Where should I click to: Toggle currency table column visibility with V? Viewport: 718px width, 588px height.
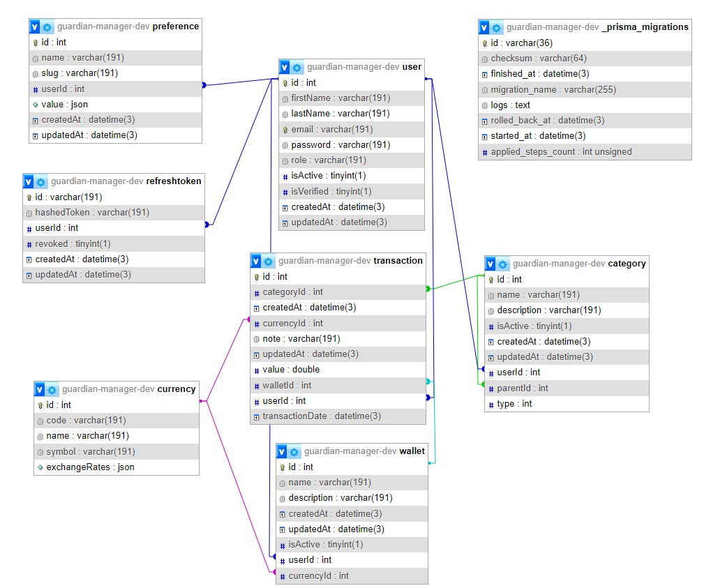pyautogui.click(x=40, y=390)
